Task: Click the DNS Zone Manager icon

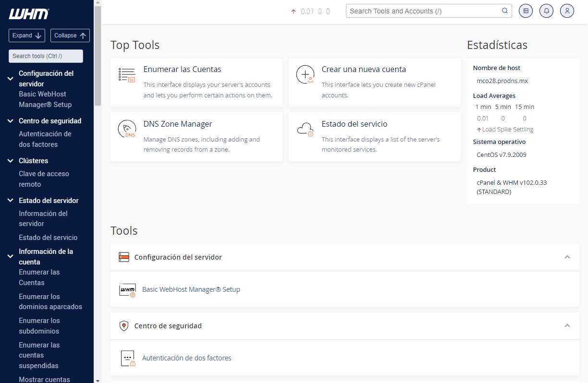Action: tap(127, 130)
